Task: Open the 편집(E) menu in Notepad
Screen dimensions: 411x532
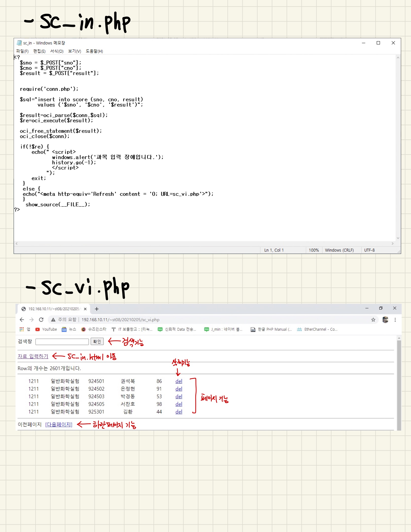Action: pyautogui.click(x=39, y=51)
